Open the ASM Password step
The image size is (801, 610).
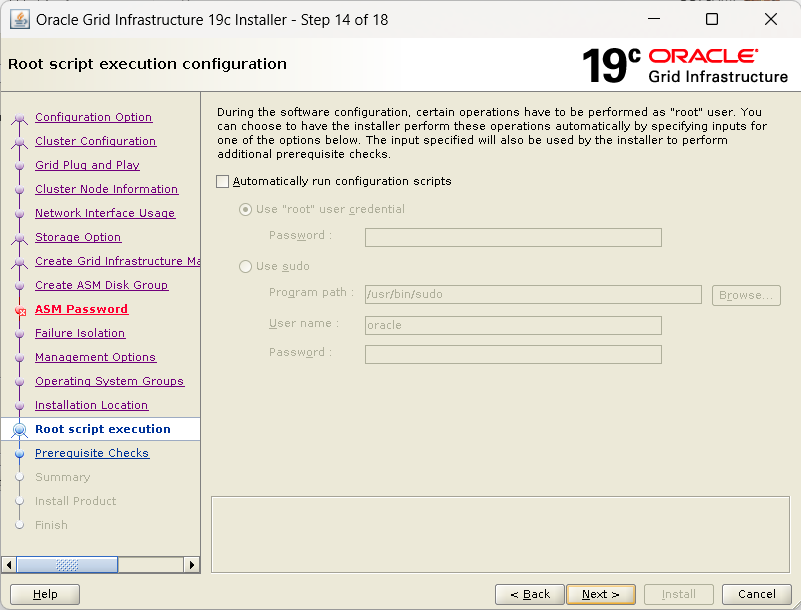pyautogui.click(x=82, y=309)
